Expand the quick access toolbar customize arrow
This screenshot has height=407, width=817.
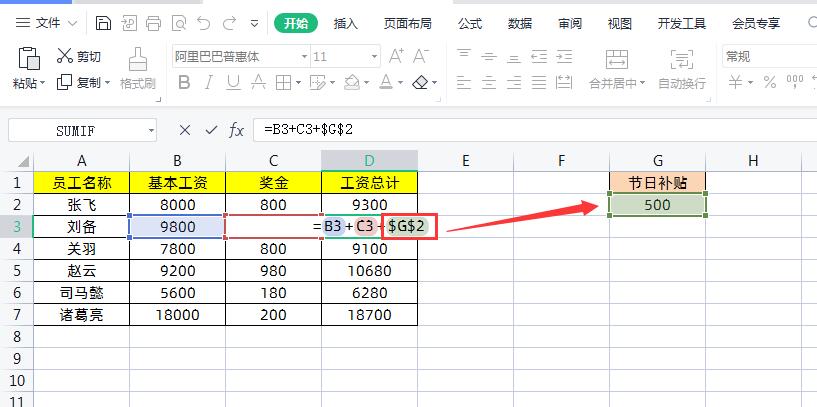click(x=254, y=23)
